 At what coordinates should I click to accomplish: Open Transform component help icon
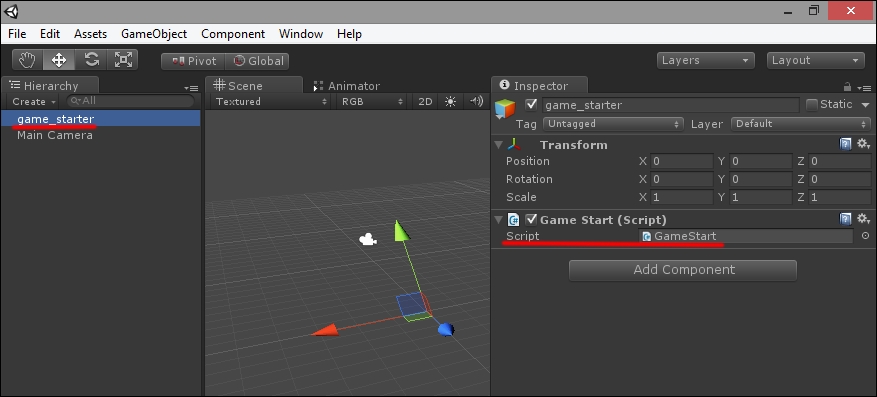(x=846, y=144)
